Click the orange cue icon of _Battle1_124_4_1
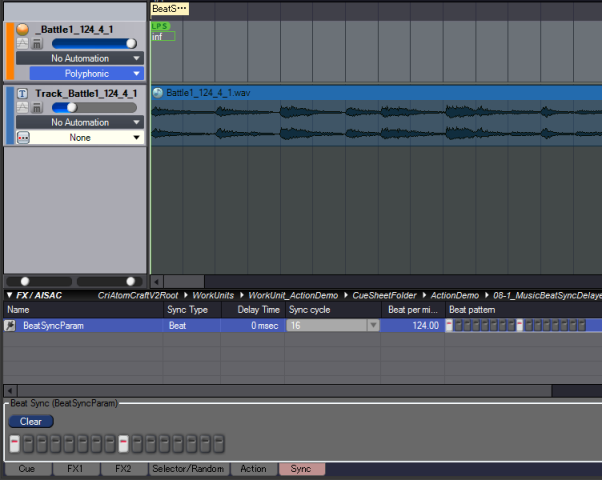The height and width of the screenshot is (480, 602). tap(23, 29)
